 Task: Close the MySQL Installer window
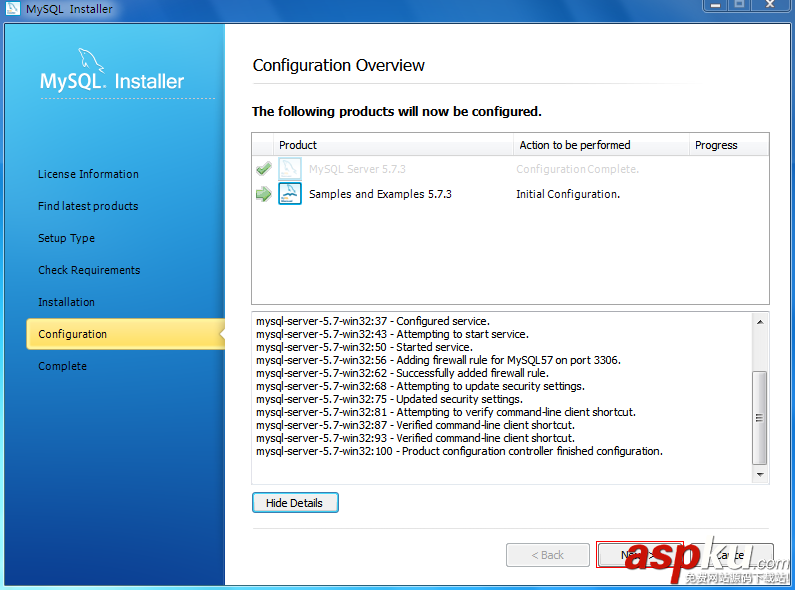pyautogui.click(x=771, y=5)
